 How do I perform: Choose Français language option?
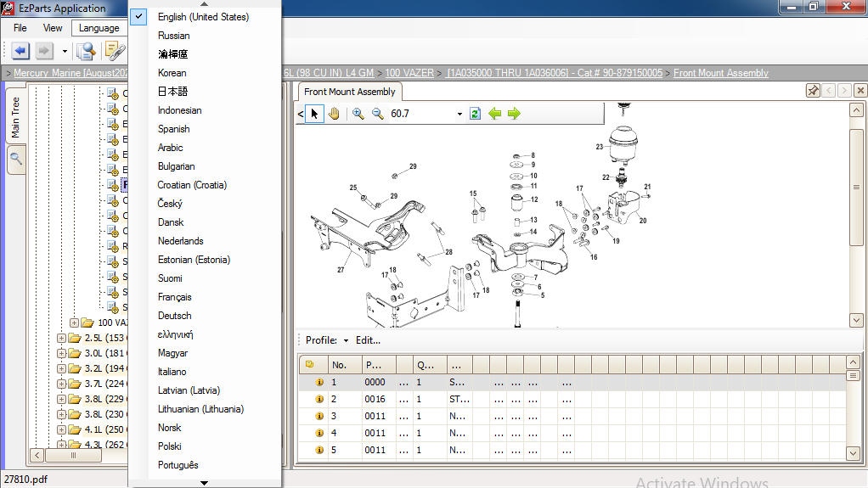tap(175, 297)
